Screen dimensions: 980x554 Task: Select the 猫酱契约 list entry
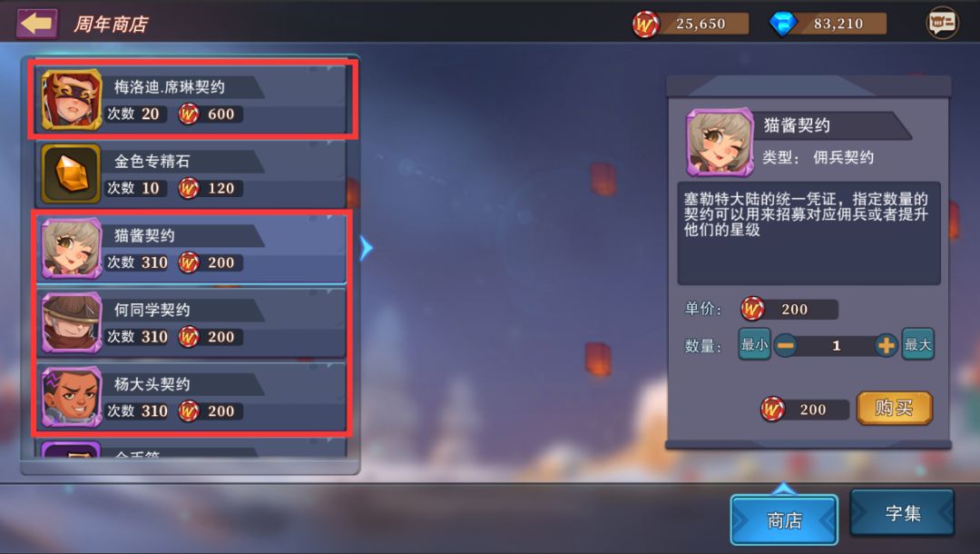[191, 248]
